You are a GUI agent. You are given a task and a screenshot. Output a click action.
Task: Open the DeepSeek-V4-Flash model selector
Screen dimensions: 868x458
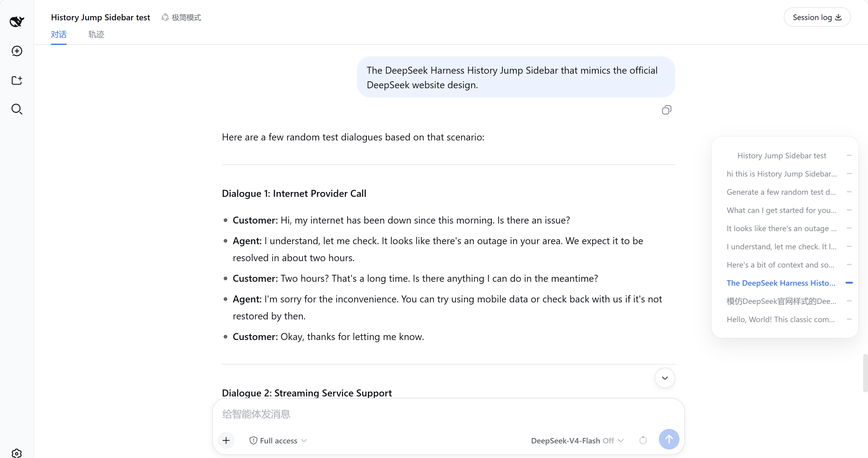point(577,440)
